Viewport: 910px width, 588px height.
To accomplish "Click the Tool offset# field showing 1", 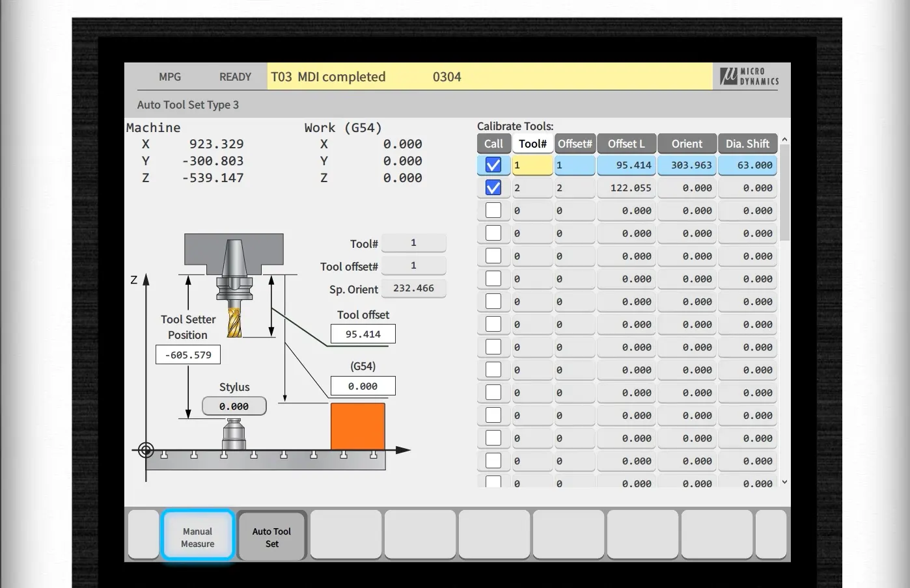I will 413,265.
